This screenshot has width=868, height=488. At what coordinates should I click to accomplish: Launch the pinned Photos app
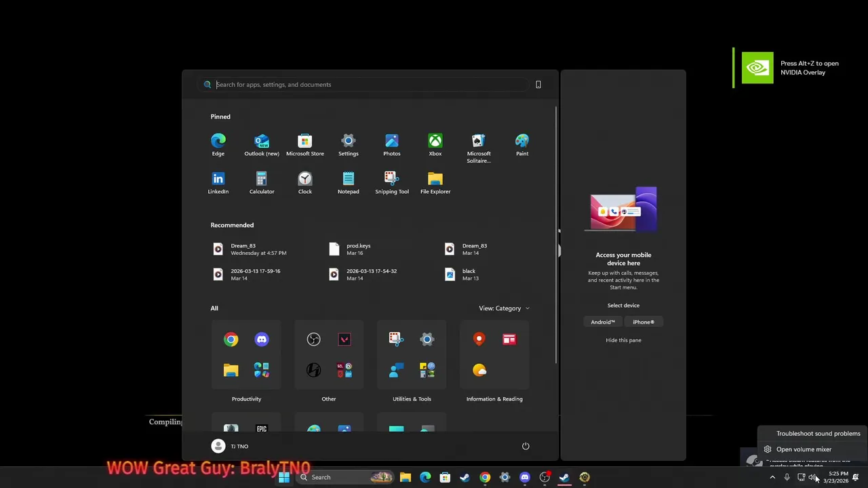[392, 145]
